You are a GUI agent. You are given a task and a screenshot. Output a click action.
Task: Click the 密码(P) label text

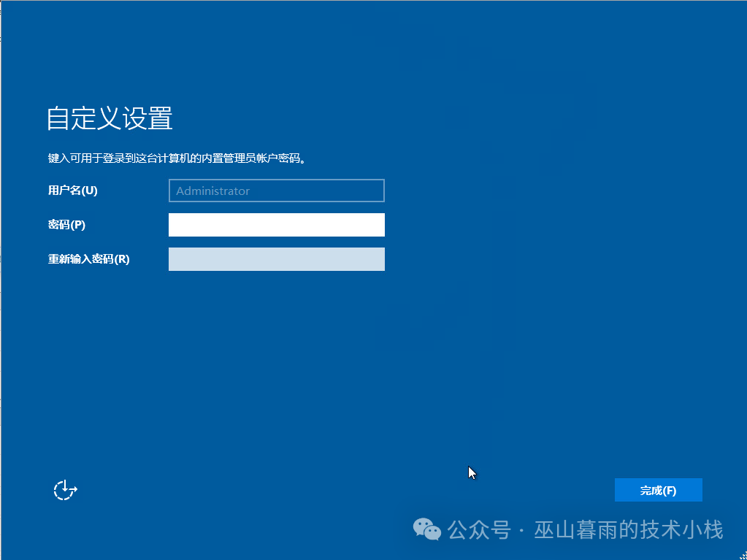(x=66, y=225)
